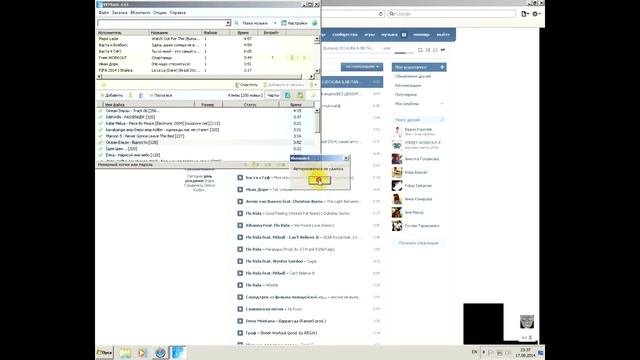Screen dimensions: 640x360
Task: Select the DARWIN - PASSENGER [320] download
Action: [206, 117]
